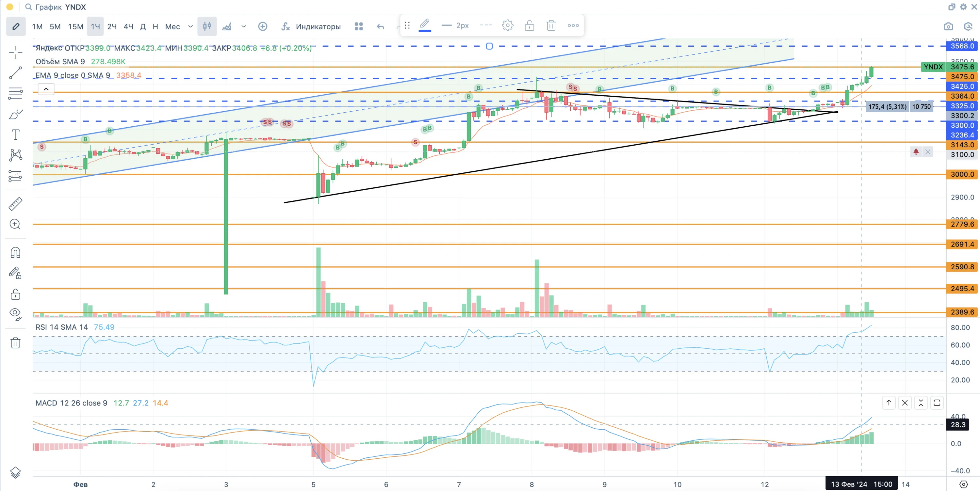Select the brush drawing tool
The width and height of the screenshot is (980, 491).
pos(16,114)
